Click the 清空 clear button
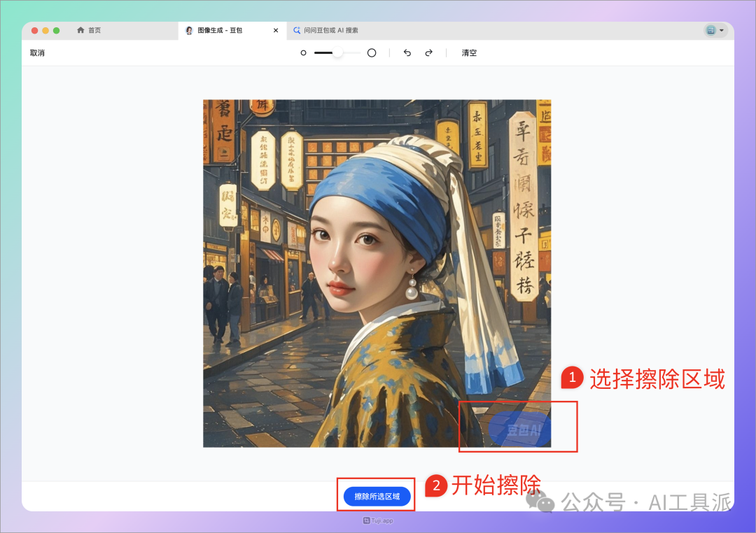756x533 pixels. pyautogui.click(x=468, y=52)
